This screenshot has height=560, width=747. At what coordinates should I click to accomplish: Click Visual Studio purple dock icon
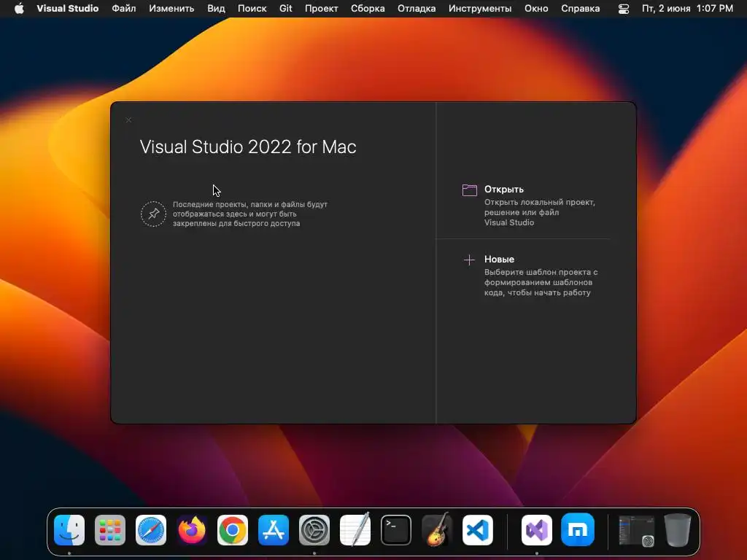(537, 530)
